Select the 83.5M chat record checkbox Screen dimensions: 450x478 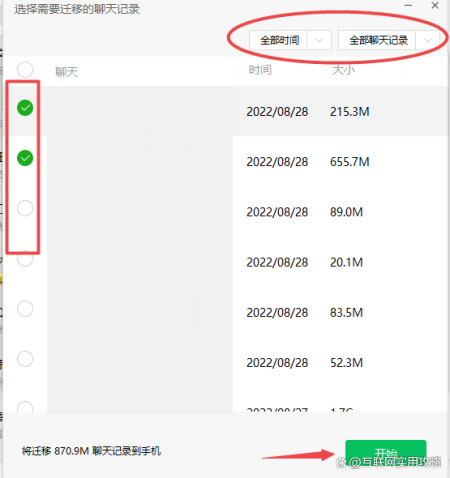pos(25,309)
